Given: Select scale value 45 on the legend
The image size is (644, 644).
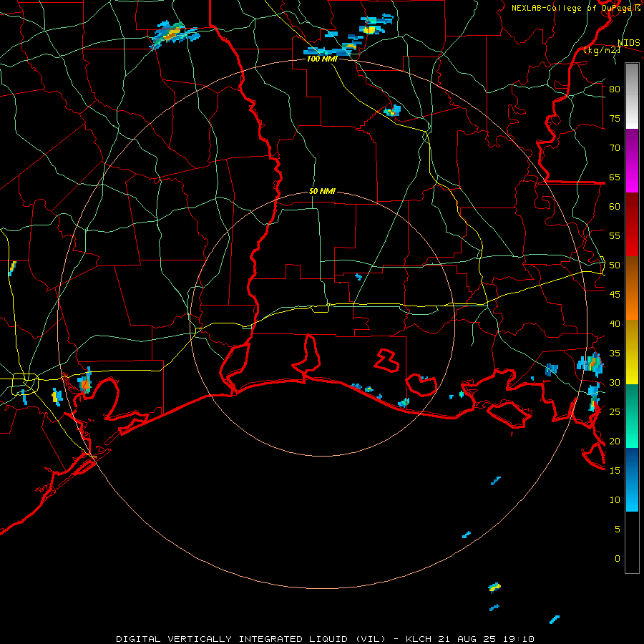Looking at the screenshot, I should click(x=615, y=295).
